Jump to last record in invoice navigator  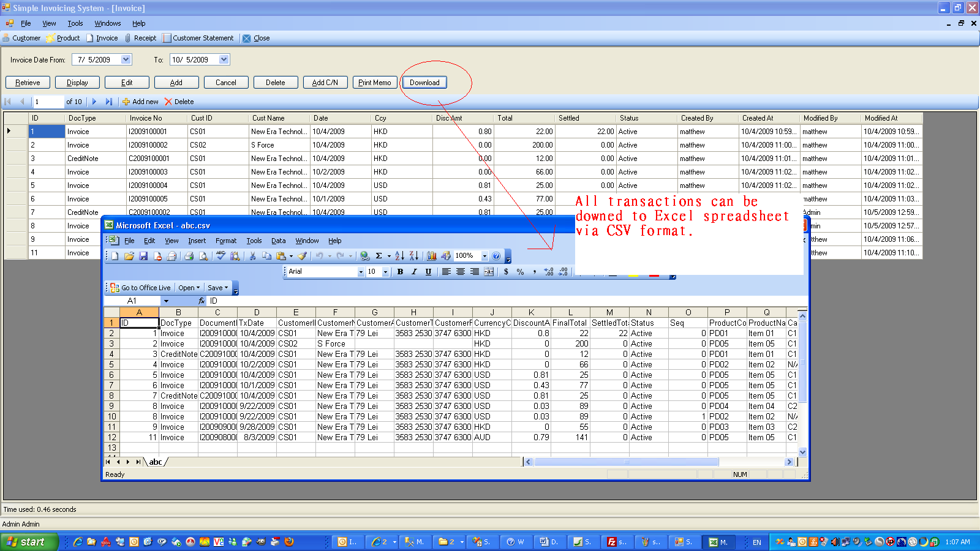coord(108,102)
